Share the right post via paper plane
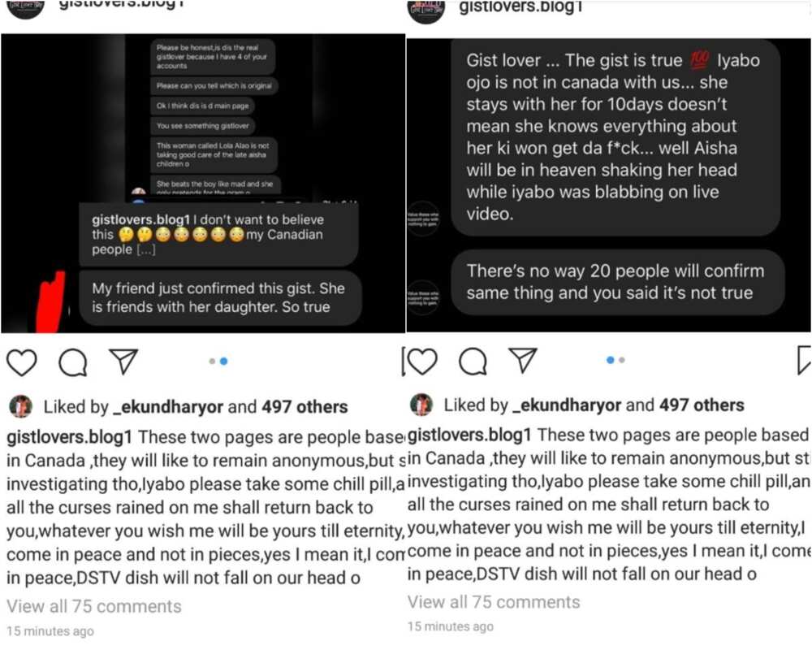This screenshot has width=812, height=650. [523, 360]
